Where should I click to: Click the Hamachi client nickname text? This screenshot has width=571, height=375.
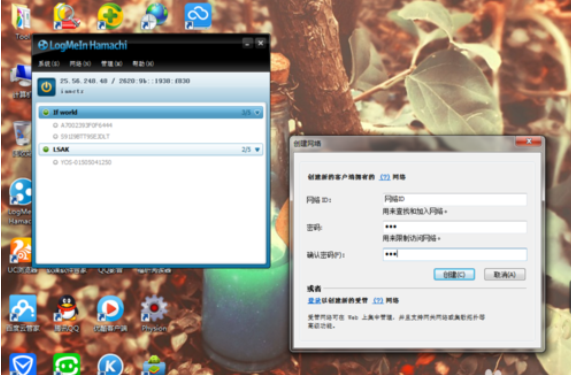click(72, 91)
